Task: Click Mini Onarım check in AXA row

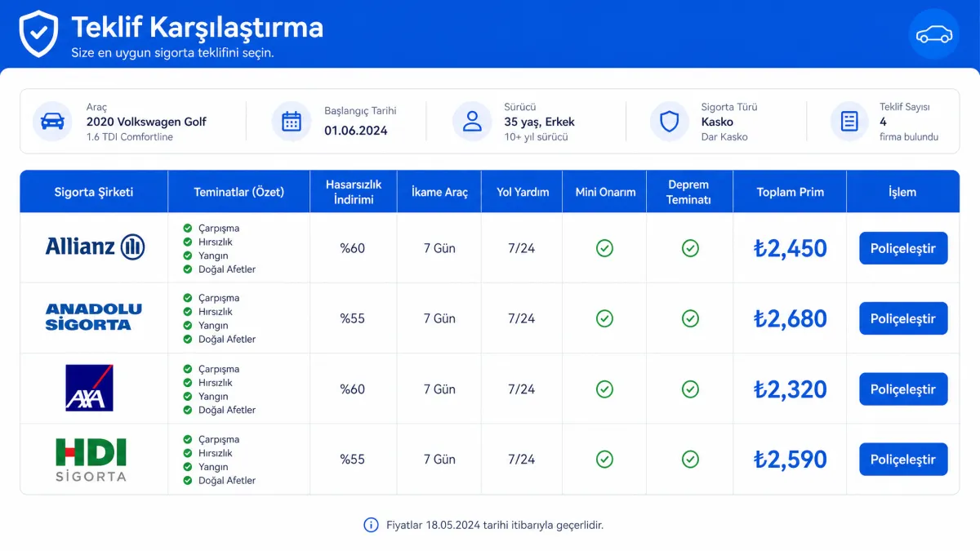Action: pos(604,389)
